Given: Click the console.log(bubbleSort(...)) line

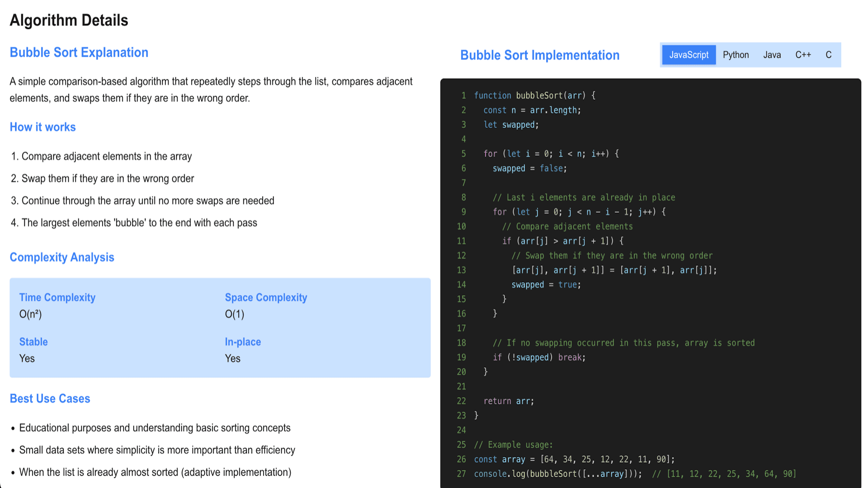Looking at the screenshot, I should point(558,474).
